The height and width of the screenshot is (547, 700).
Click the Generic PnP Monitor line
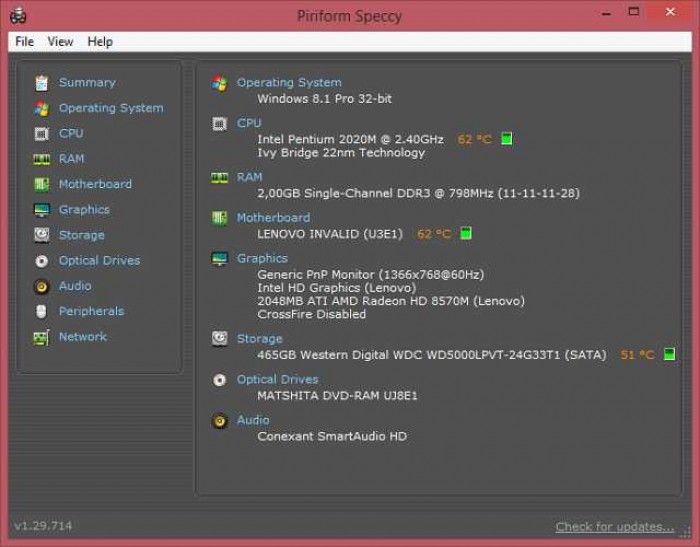pos(371,275)
